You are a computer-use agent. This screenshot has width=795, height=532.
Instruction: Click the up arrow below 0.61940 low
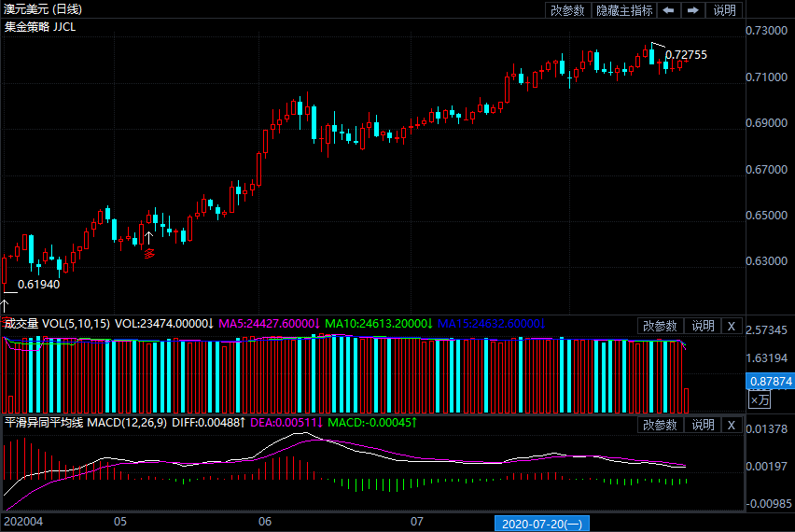[x=5, y=303]
